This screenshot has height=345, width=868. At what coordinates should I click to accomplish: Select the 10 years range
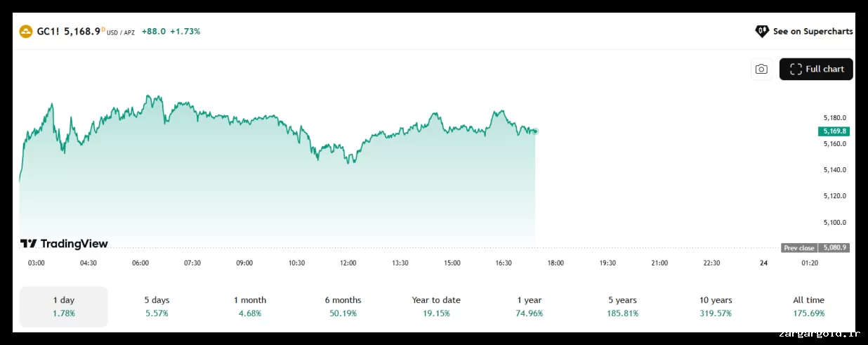716,306
